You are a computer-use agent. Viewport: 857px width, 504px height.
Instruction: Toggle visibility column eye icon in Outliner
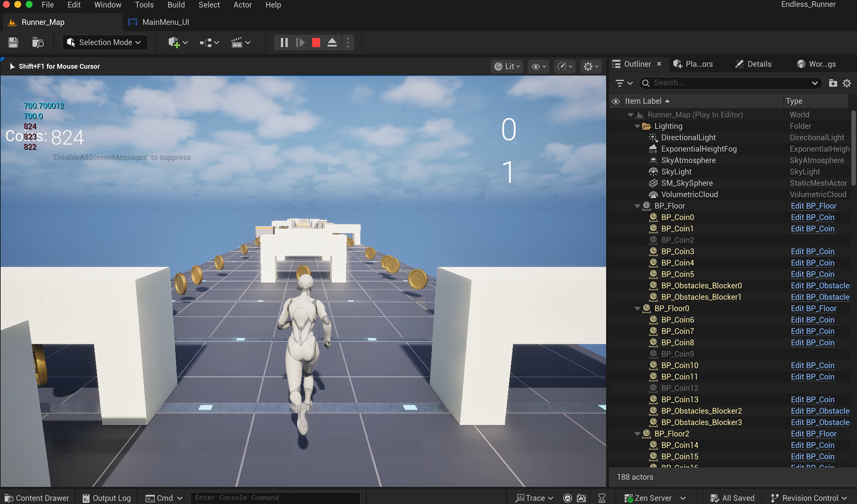click(x=616, y=101)
